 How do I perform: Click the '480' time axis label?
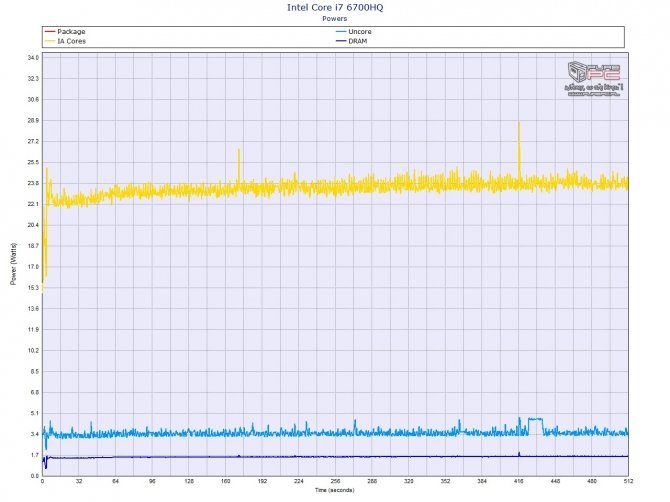click(x=592, y=481)
